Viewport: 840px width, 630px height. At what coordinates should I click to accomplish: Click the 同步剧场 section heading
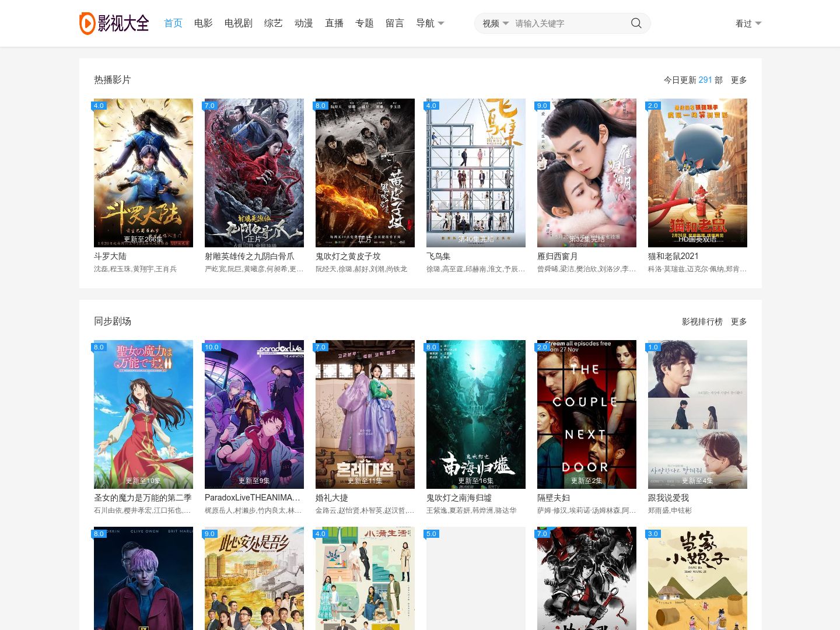pyautogui.click(x=113, y=321)
